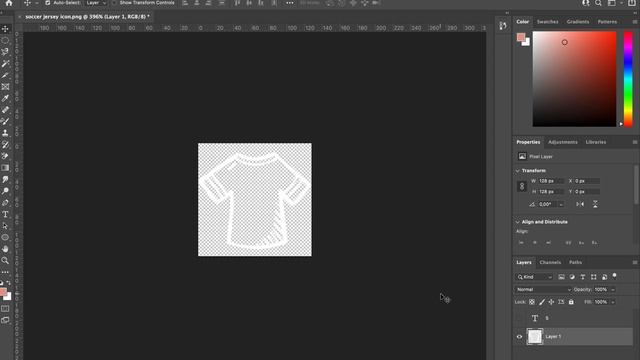640x360 pixels.
Task: Open the Search icon at top right
Action: (598, 3)
